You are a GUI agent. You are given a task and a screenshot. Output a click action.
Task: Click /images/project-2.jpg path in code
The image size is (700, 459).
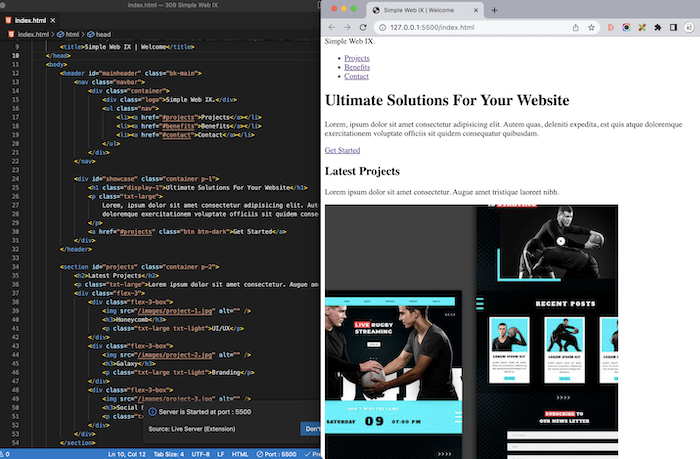coord(176,355)
